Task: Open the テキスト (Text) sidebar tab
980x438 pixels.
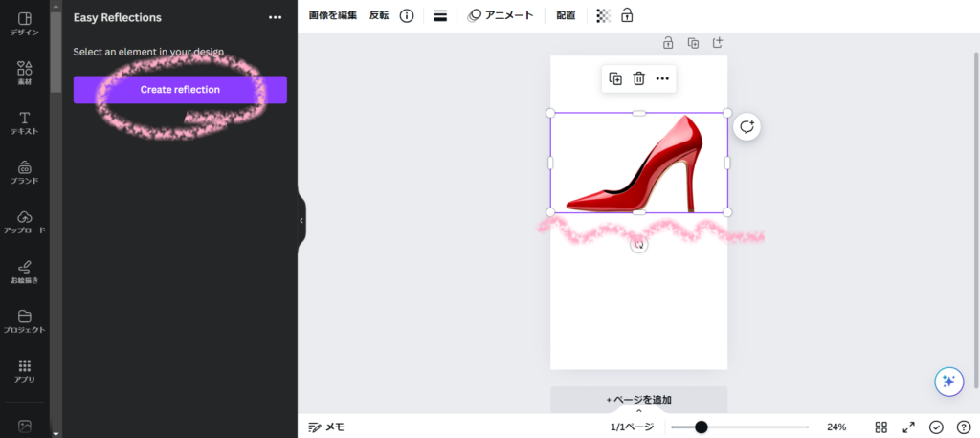Action: click(24, 123)
